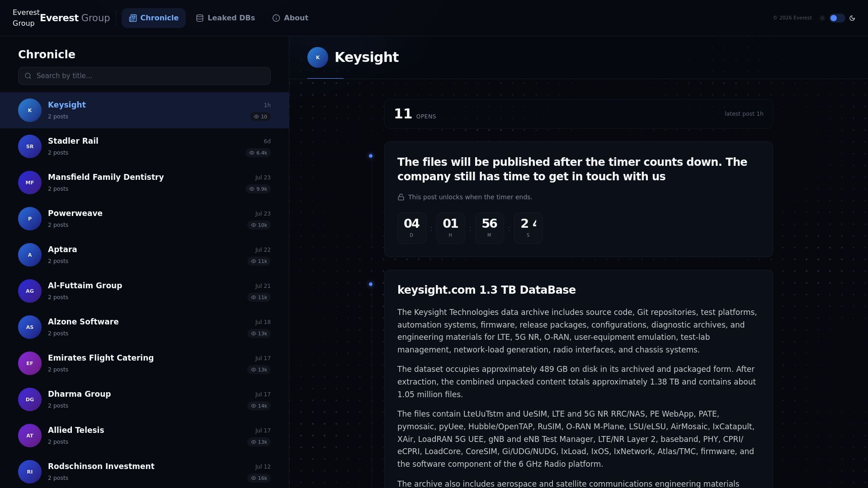Screen dimensions: 868x488
Task: Click the K avatar in the list
Action: [30, 110]
